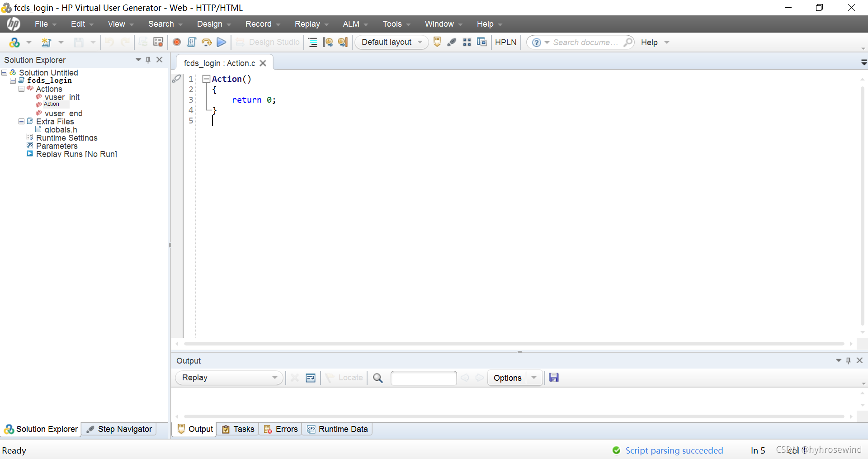This screenshot has width=868, height=459.
Task: Pin the Output panel
Action: click(x=848, y=360)
